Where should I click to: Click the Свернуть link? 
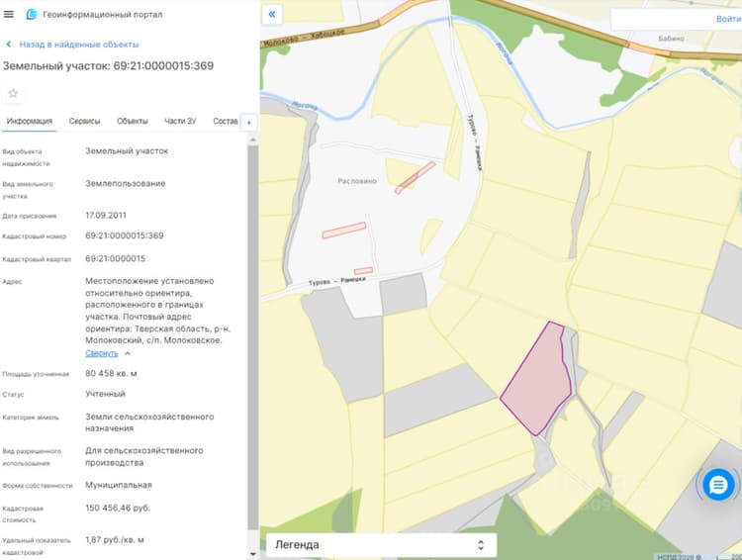coord(102,353)
